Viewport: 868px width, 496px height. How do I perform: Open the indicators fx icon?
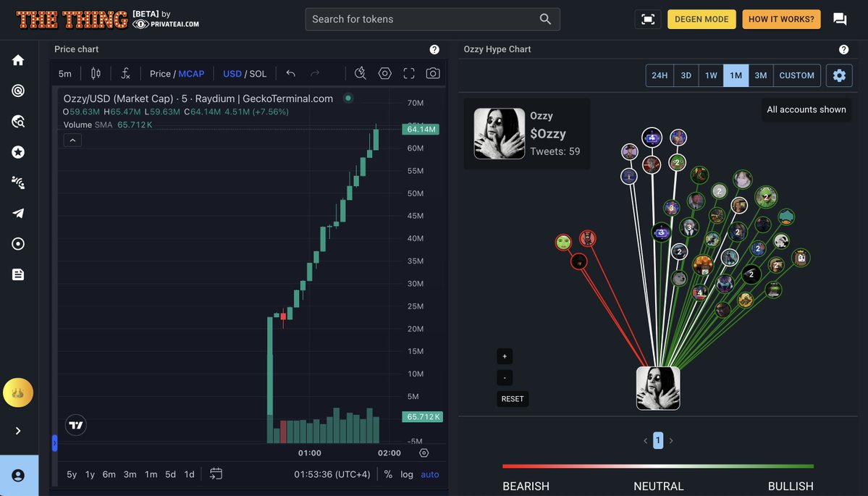[x=125, y=73]
